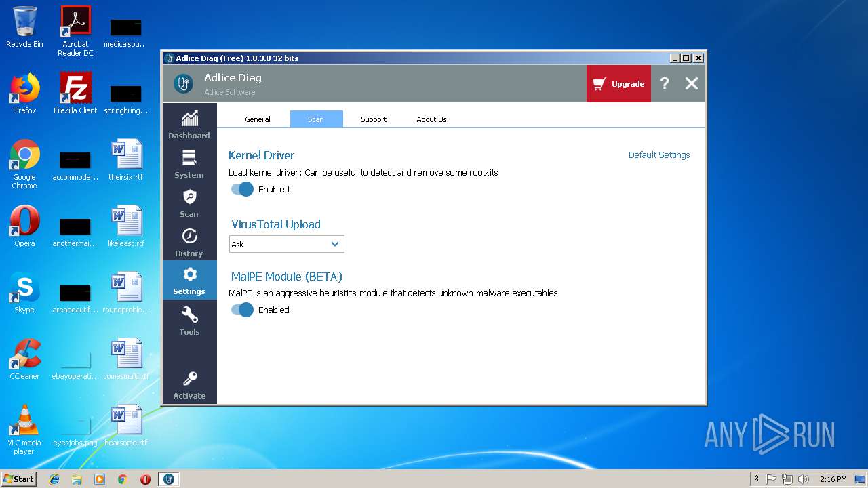Click Adlice Diag taskbar button
This screenshot has height=488, width=868.
(x=169, y=479)
